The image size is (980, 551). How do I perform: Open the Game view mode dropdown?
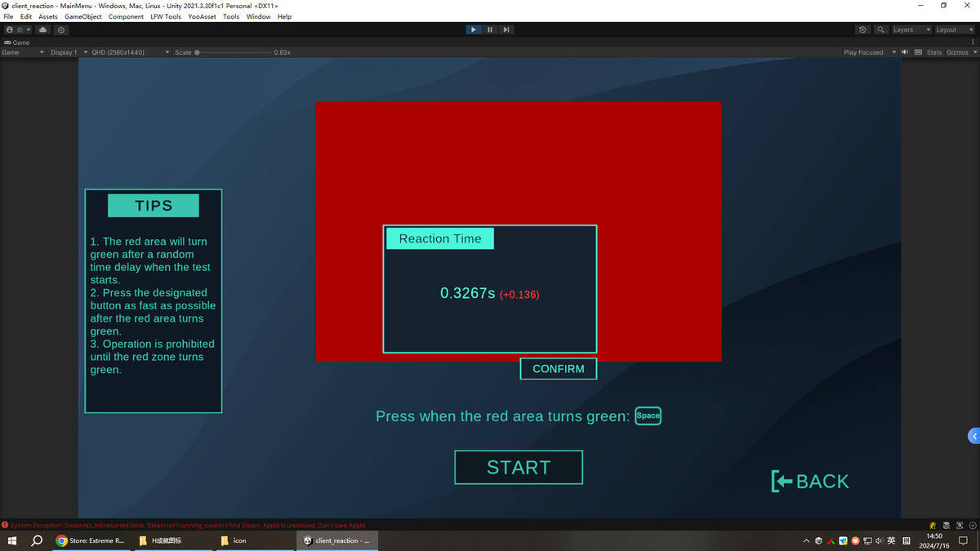click(x=23, y=52)
